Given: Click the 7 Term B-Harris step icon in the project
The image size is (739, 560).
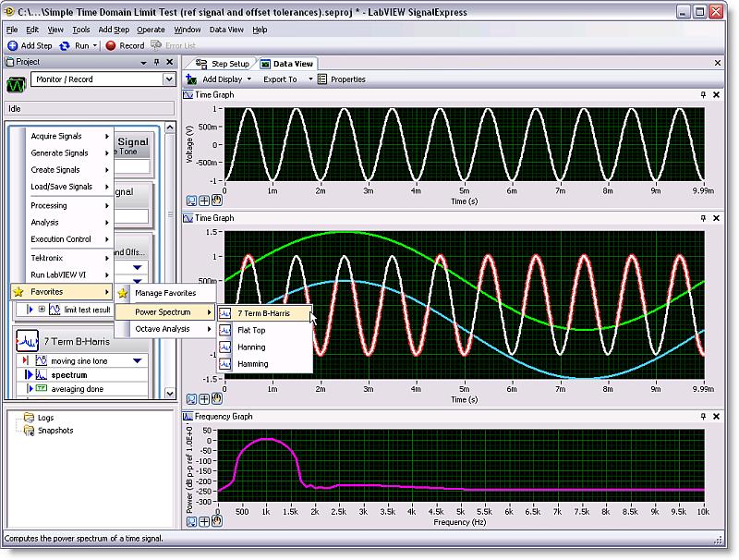Looking at the screenshot, I should [x=27, y=342].
